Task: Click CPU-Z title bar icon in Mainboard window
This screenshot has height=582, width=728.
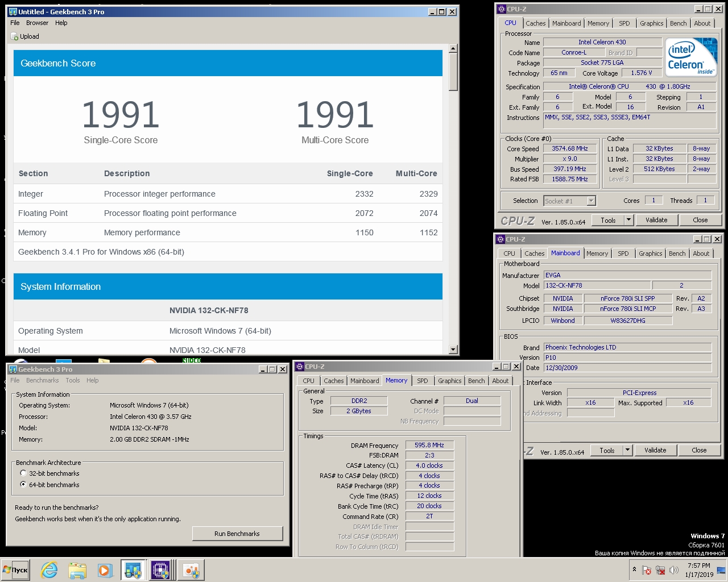Action: click(x=500, y=239)
